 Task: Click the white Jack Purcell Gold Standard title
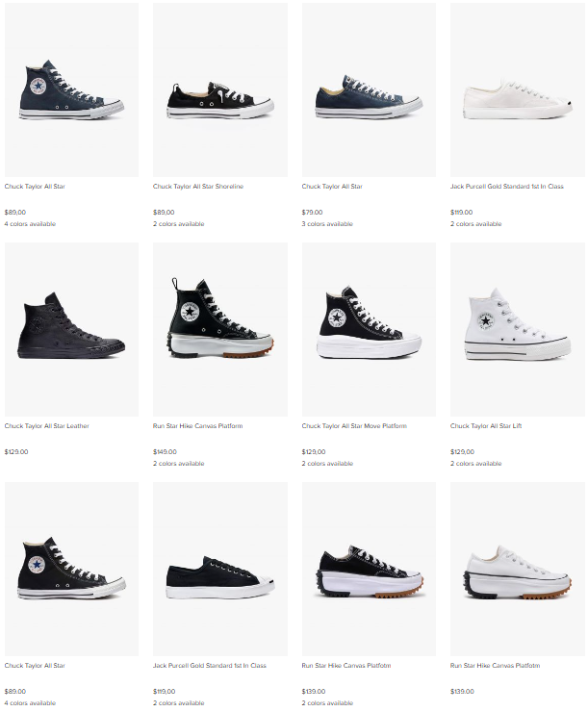click(507, 186)
